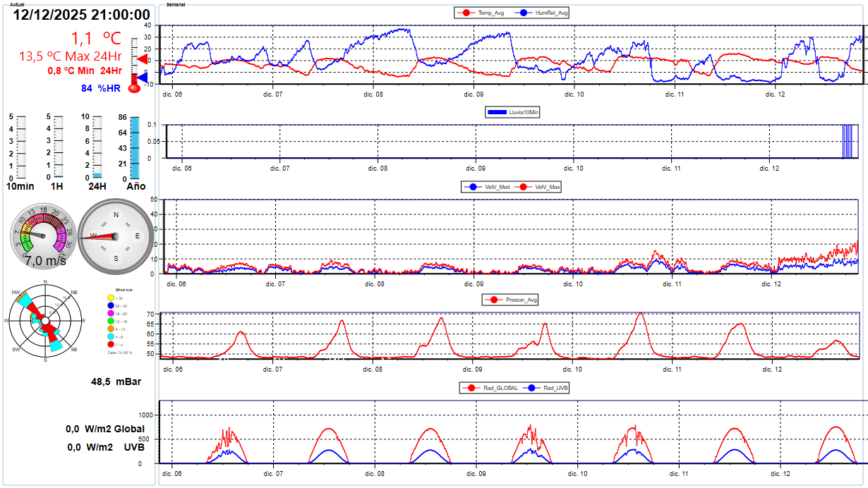Click the 24H rainfall gauge bar
The width and height of the screenshot is (868, 488).
[x=97, y=175]
